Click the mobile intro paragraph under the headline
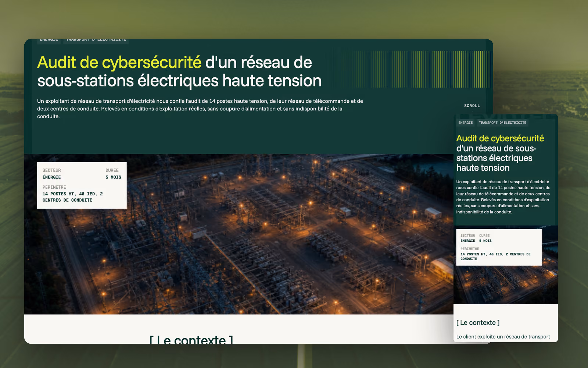This screenshot has height=368, width=588. [503, 197]
